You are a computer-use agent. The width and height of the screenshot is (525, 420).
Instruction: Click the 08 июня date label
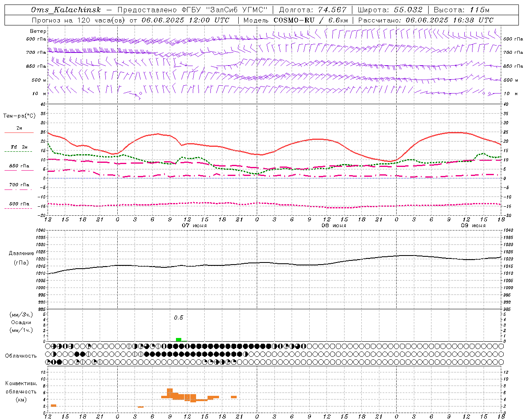[334, 226]
